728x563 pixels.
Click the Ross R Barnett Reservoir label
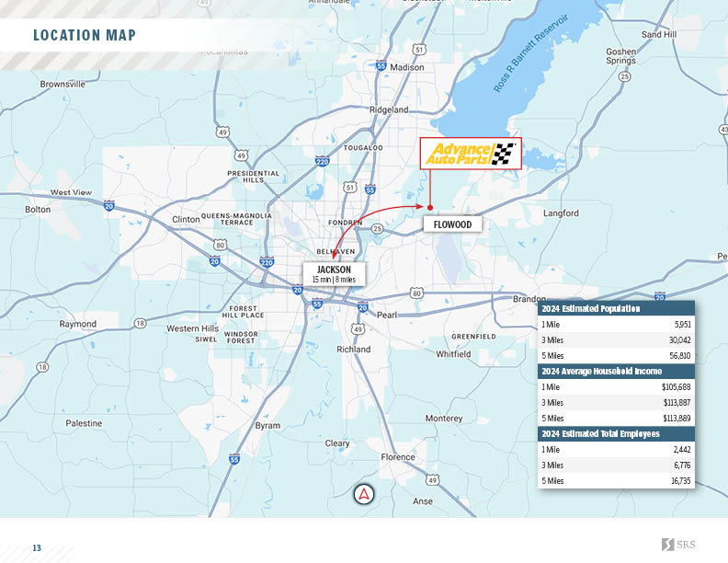(x=530, y=53)
